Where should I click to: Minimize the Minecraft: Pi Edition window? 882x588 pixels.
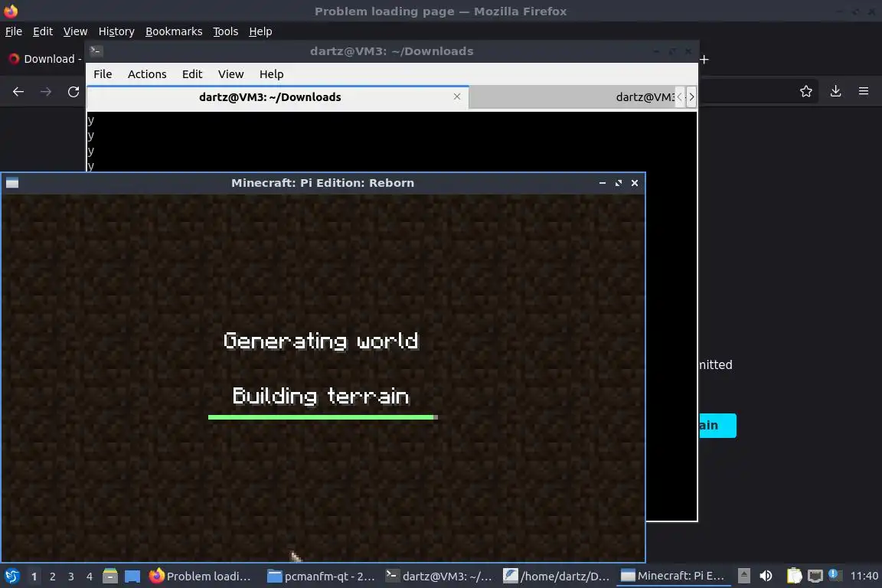point(603,183)
